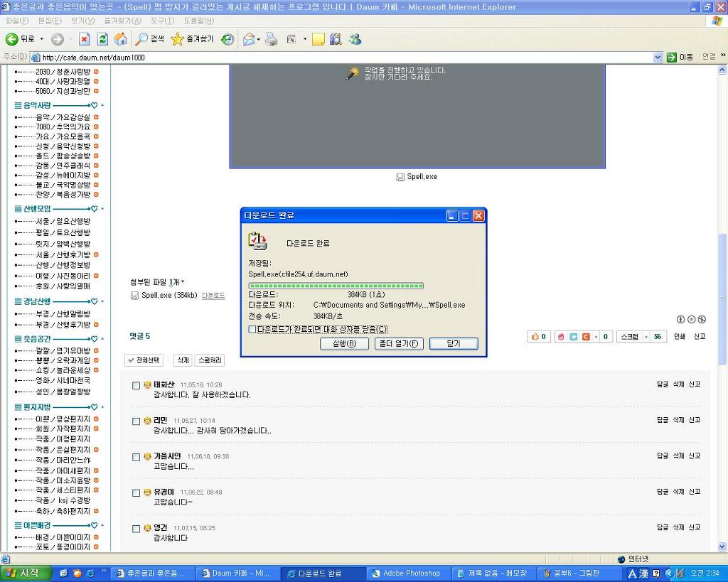Click the first font size circle icon
Viewport: 728px width, 582px height.
(680, 319)
